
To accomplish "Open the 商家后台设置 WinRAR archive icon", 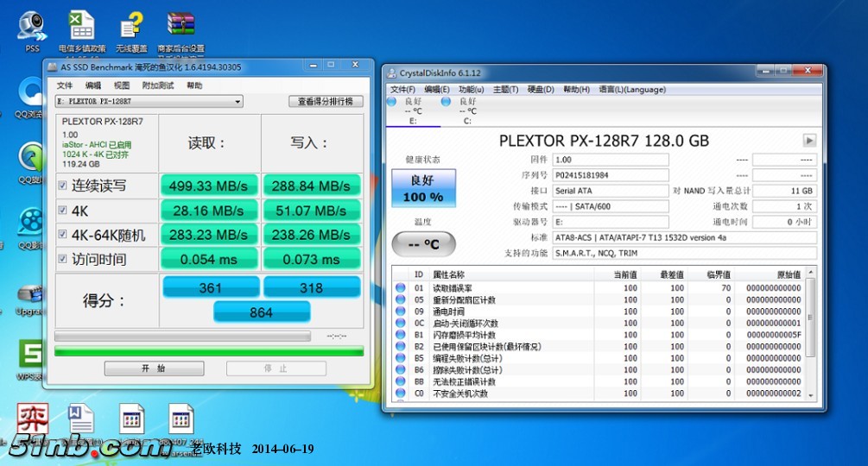I will click(181, 26).
